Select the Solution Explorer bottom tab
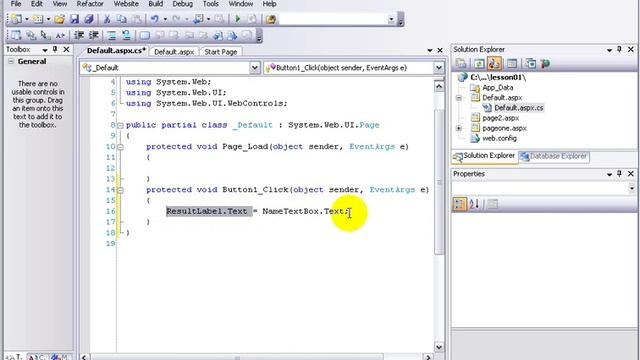This screenshot has height=360, width=640. point(484,156)
